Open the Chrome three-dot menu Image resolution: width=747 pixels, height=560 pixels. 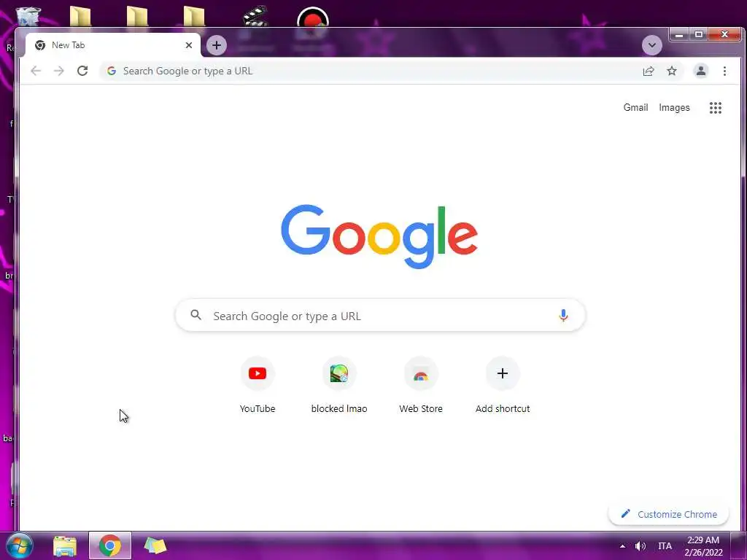724,71
